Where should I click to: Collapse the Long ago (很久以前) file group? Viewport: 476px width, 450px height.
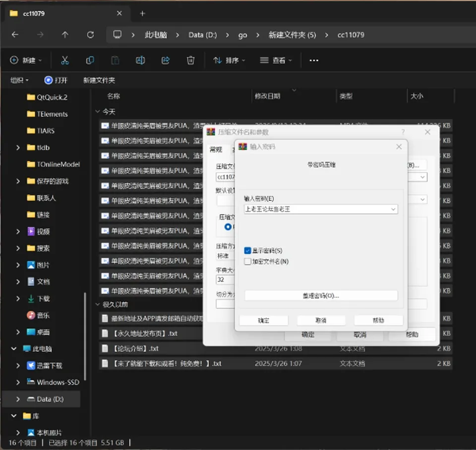(x=98, y=304)
